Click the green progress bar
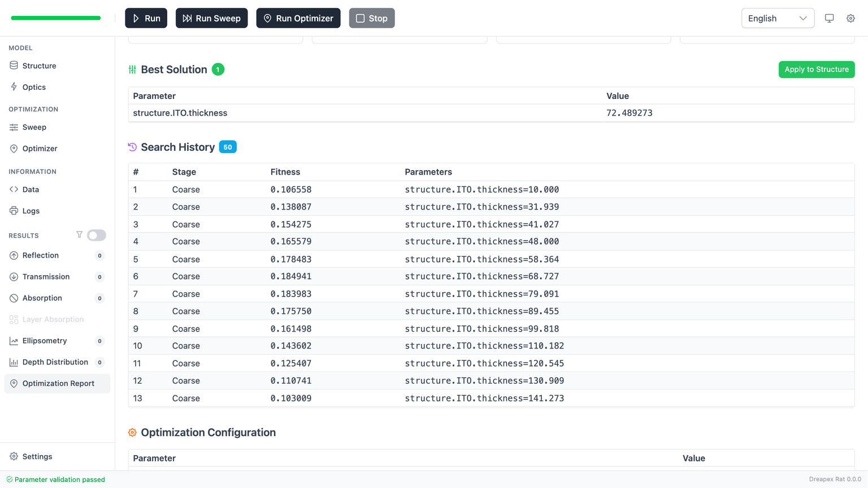Viewport: 868px width, 488px height. pyautogui.click(x=56, y=18)
